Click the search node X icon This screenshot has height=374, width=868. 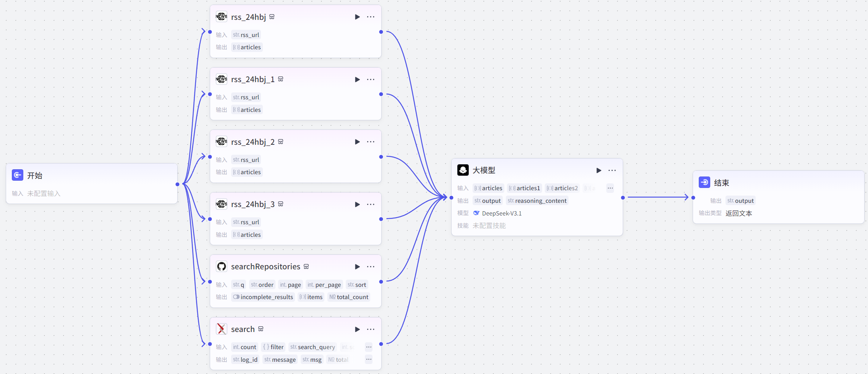click(x=222, y=329)
